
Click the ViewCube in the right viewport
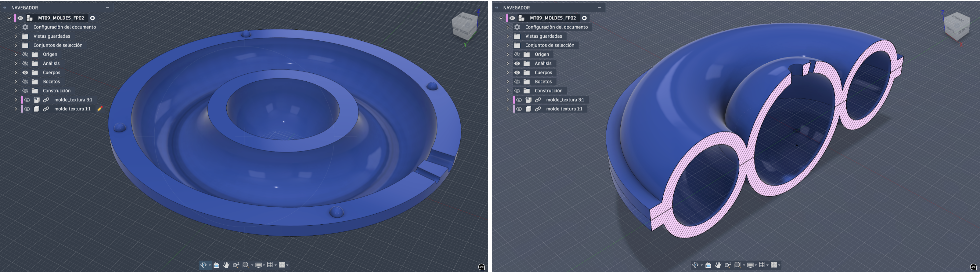click(x=956, y=25)
